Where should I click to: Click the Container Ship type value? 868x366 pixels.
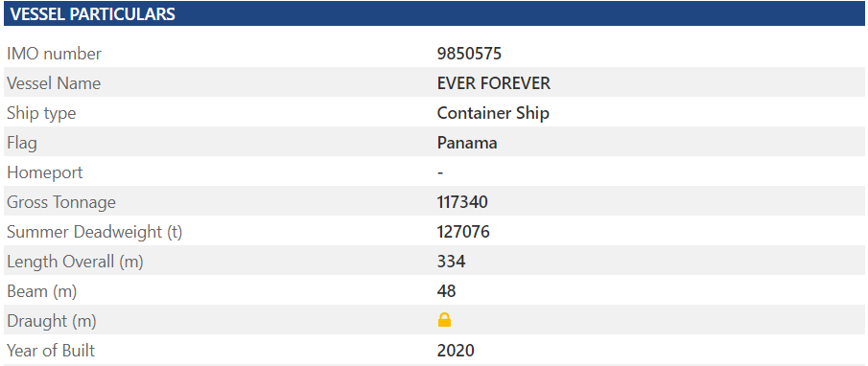(x=493, y=113)
